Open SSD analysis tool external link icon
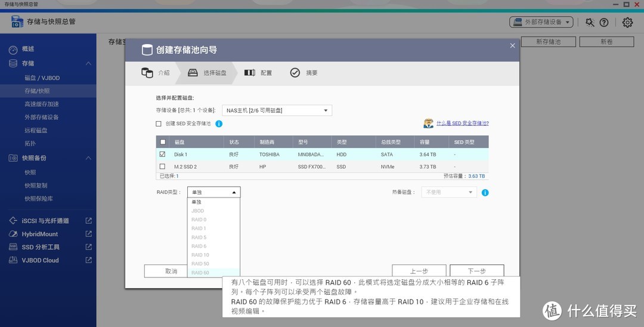Image resolution: width=644 pixels, height=327 pixels. click(88, 247)
